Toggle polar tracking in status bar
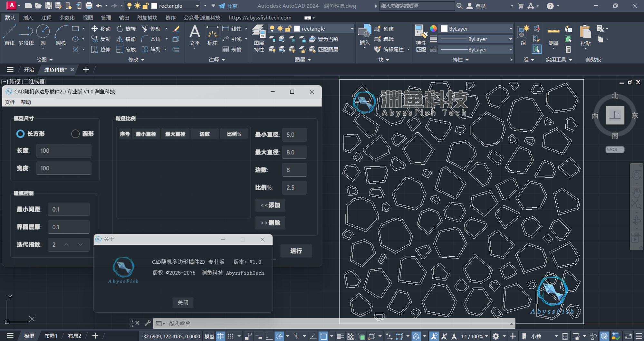The image size is (644, 341). [279, 336]
